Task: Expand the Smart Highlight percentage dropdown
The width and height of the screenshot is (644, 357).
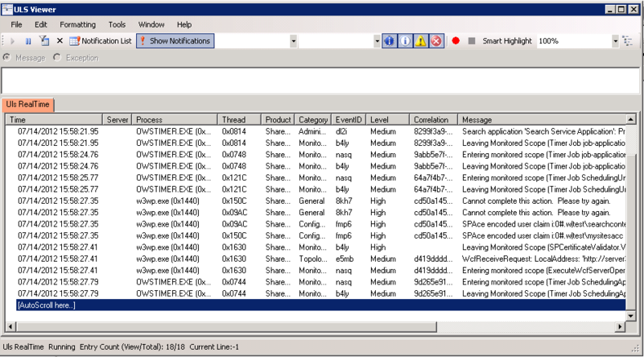Action: click(x=615, y=41)
